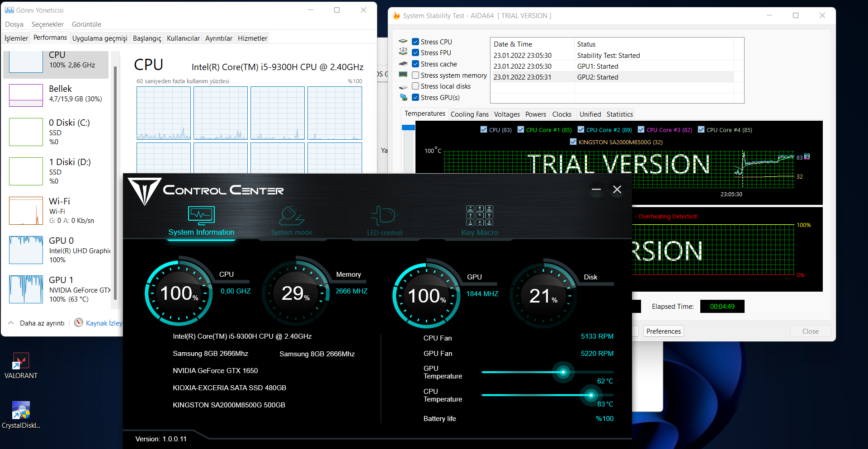Image resolution: width=868 pixels, height=449 pixels.
Task: Open the Seçenekler menu
Action: (x=47, y=24)
